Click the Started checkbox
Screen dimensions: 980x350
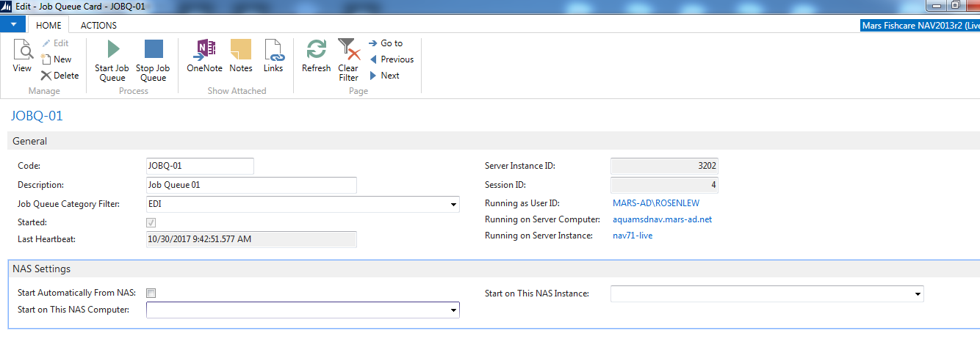(151, 222)
